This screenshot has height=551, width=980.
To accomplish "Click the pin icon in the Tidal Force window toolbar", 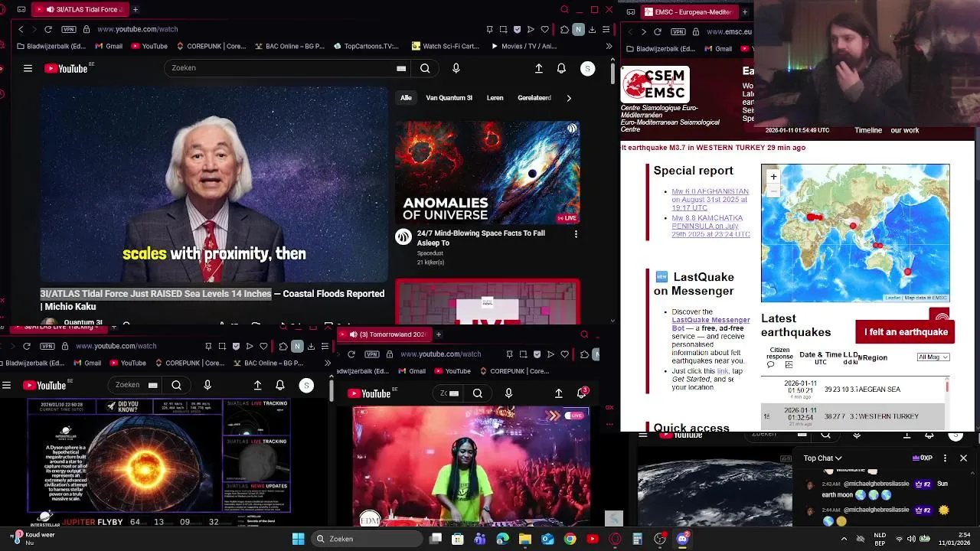I will 489,29.
